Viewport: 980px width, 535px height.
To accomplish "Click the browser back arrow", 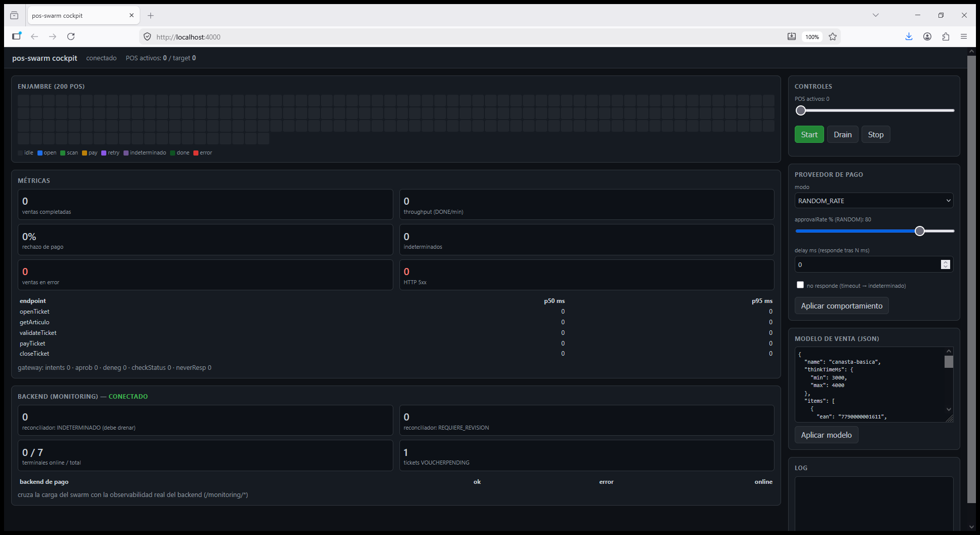I will [34, 36].
